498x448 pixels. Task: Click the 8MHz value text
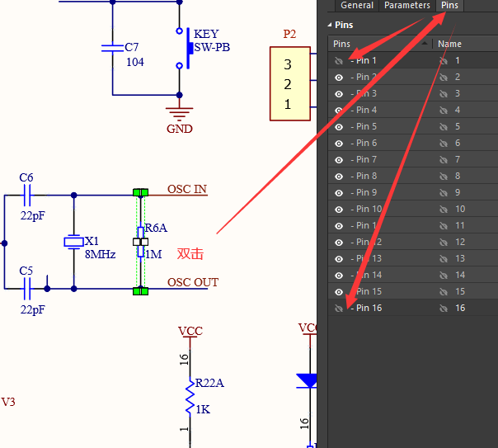100,254
